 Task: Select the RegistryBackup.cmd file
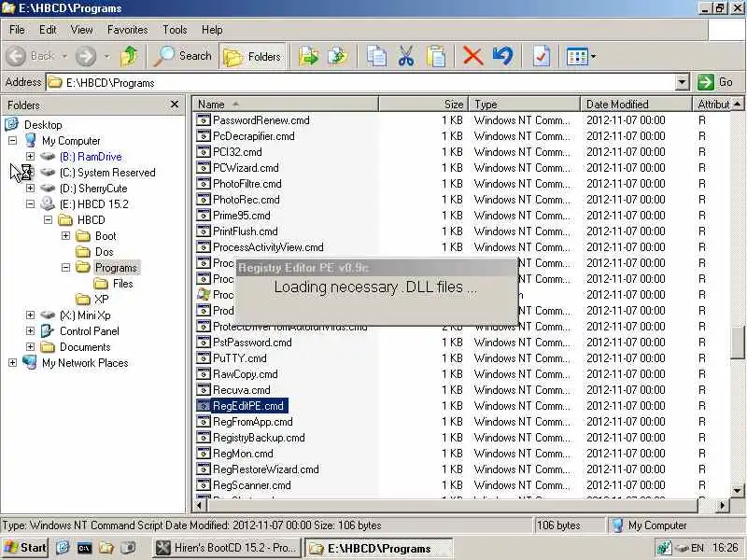[259, 437]
